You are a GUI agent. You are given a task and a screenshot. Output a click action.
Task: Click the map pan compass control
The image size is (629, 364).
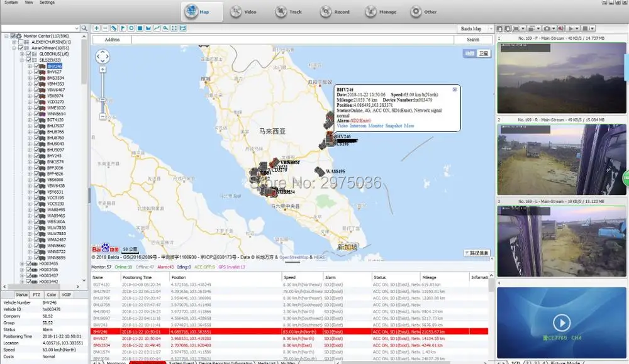[103, 57]
